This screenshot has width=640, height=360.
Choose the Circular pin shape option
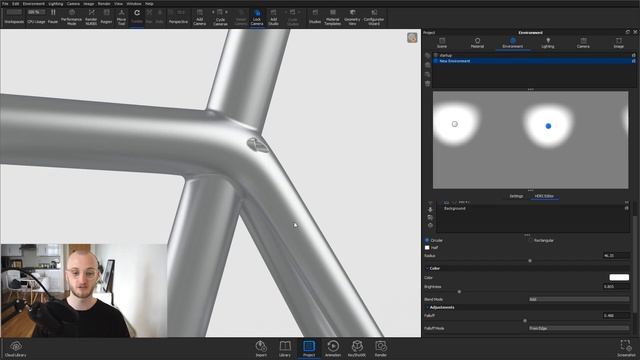click(427, 240)
